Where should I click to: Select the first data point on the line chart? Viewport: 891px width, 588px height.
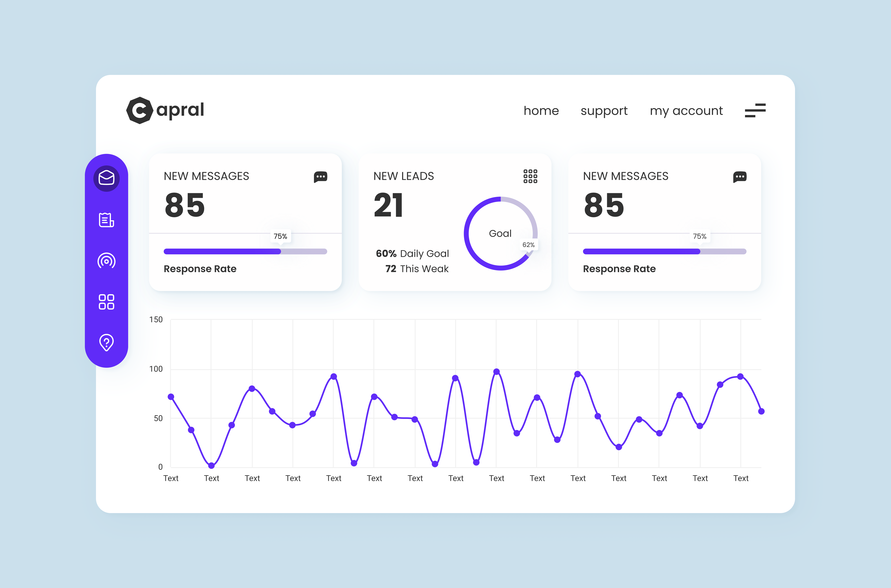171,397
